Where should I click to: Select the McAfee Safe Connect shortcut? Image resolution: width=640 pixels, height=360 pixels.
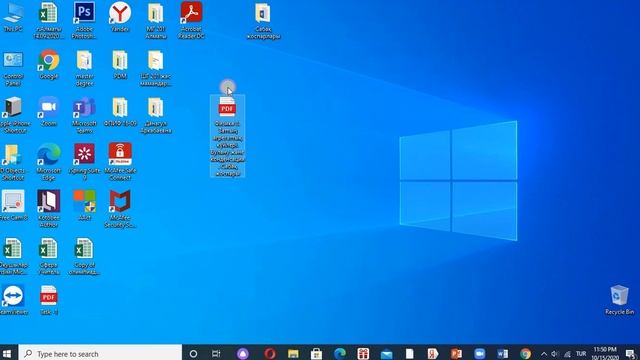click(120, 162)
